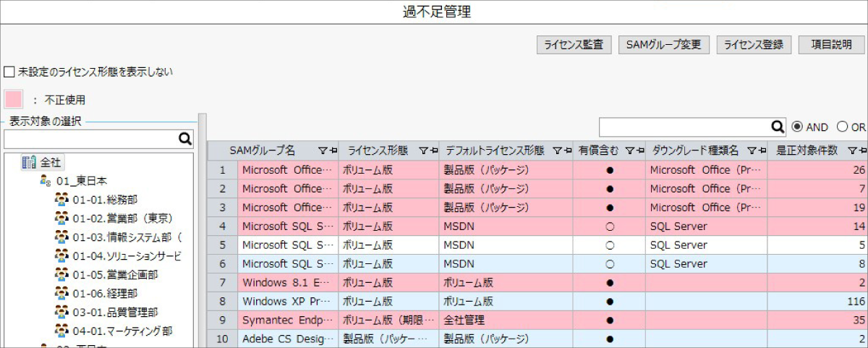
Task: Click the ライセンス登録 button
Action: pyautogui.click(x=754, y=44)
